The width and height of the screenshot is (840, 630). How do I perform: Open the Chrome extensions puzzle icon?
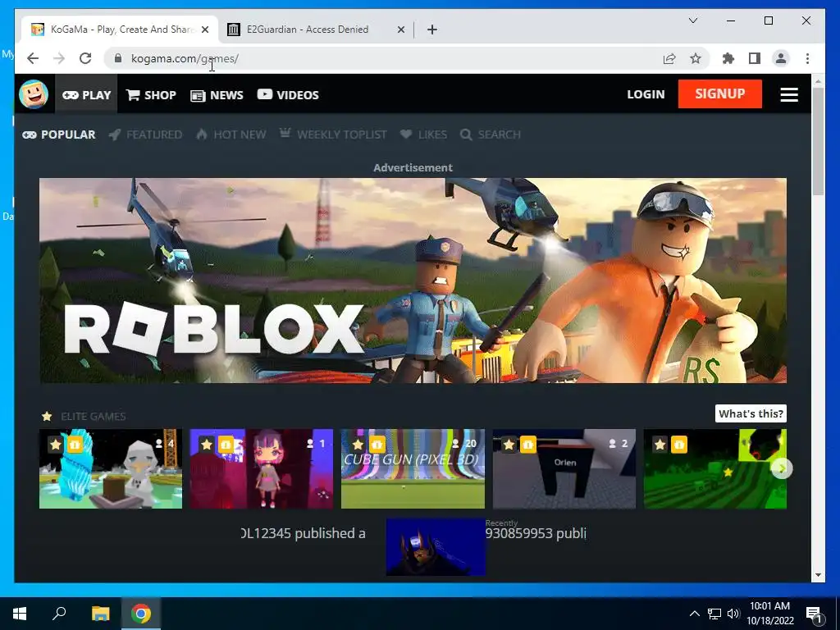pyautogui.click(x=728, y=58)
